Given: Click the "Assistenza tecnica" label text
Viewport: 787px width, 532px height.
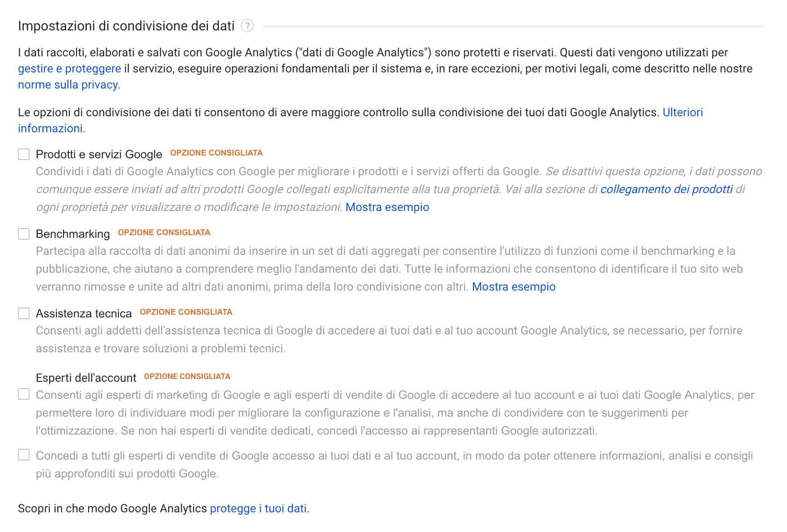Looking at the screenshot, I should [x=84, y=313].
